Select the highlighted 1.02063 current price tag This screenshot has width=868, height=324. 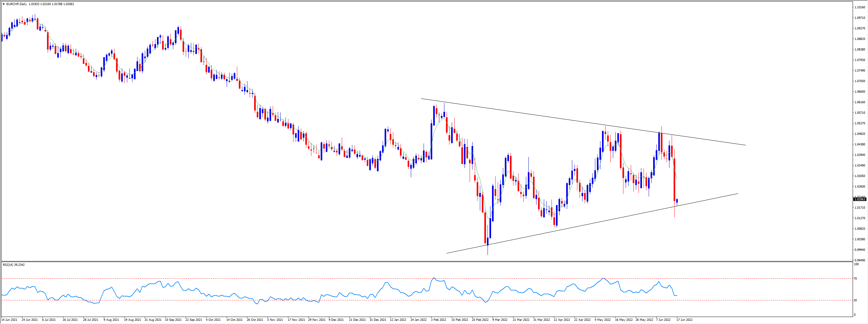(x=860, y=199)
